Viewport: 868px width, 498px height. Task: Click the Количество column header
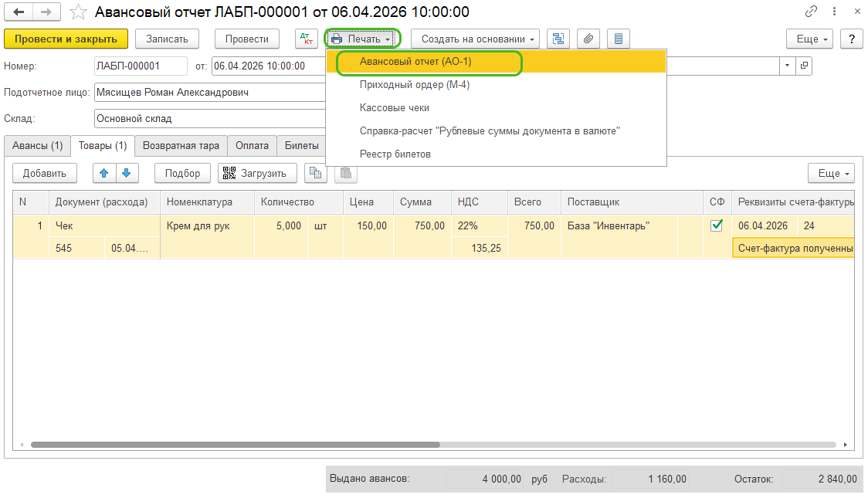298,202
